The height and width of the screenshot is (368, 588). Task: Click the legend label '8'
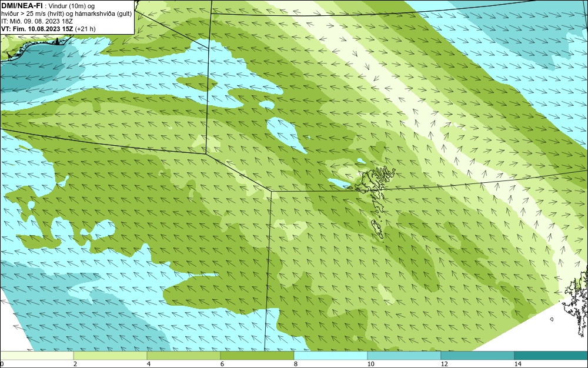tap(296, 364)
